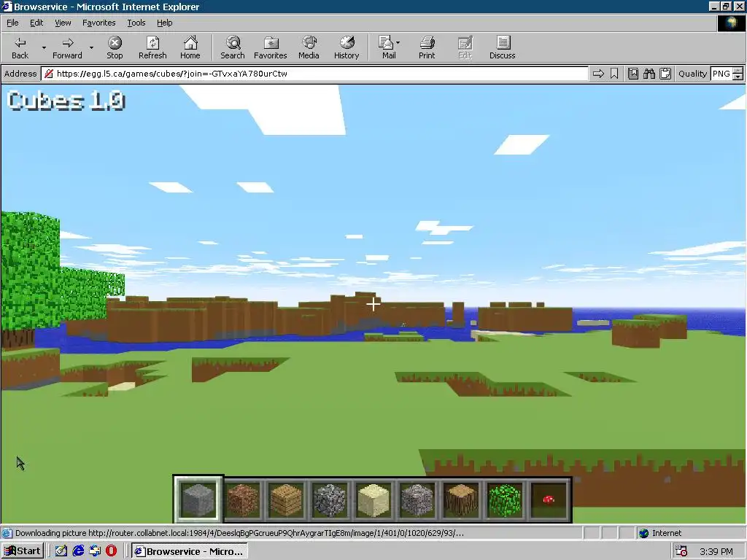The width and height of the screenshot is (747, 560).
Task: Click the bookmark icon next to Go arrow
Action: click(x=614, y=74)
